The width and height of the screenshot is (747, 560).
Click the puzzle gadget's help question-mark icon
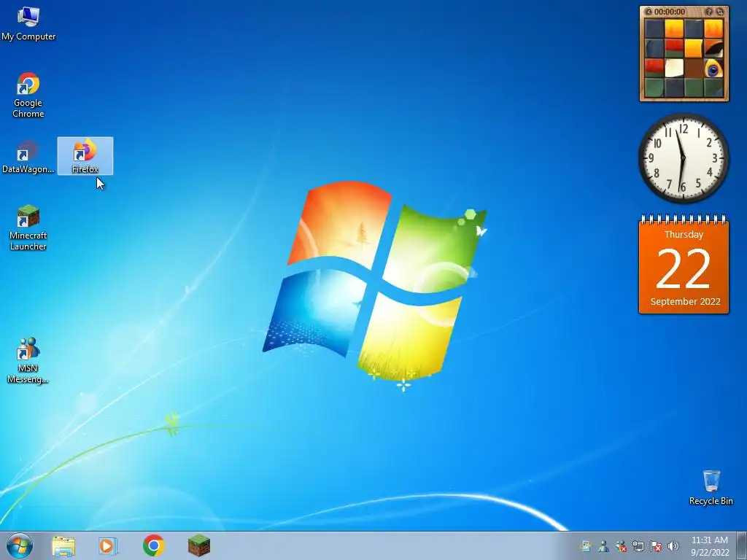point(709,12)
